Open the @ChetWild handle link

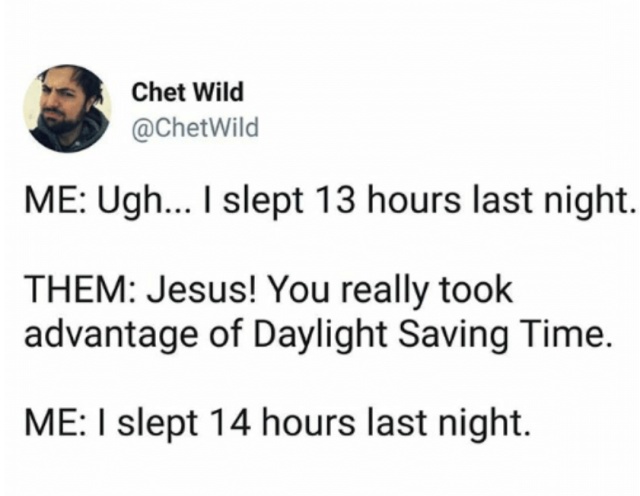click(195, 126)
